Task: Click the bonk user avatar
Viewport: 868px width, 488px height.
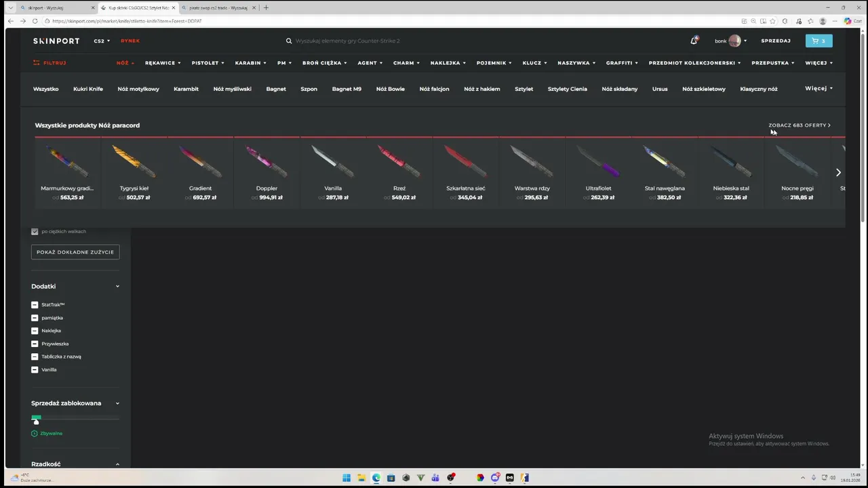Action: pos(734,41)
